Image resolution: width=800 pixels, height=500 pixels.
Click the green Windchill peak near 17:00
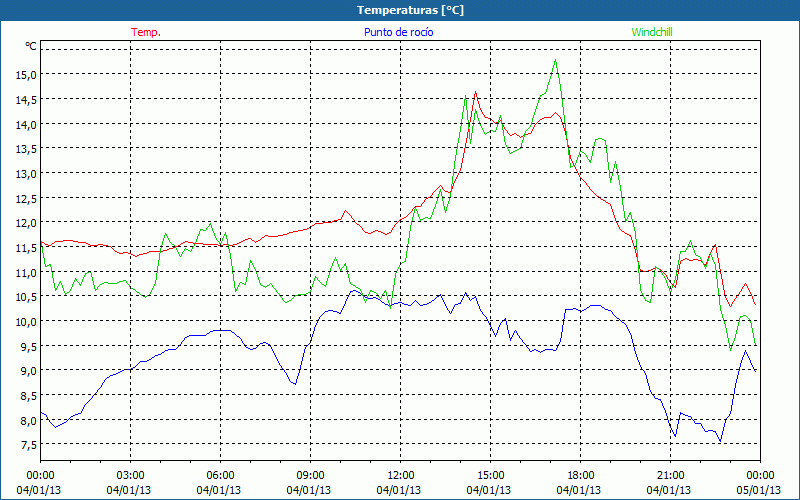point(555,60)
